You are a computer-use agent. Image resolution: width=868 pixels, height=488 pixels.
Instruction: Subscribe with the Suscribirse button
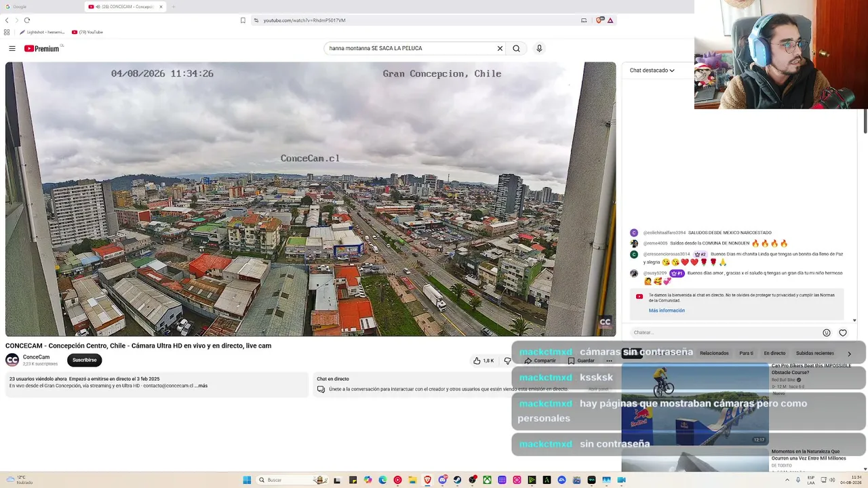[x=84, y=360]
